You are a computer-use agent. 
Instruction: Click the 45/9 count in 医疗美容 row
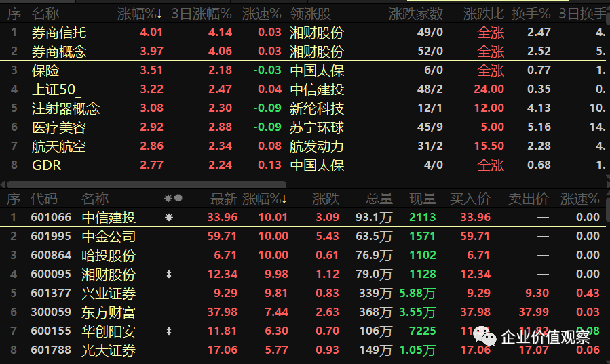(x=430, y=127)
